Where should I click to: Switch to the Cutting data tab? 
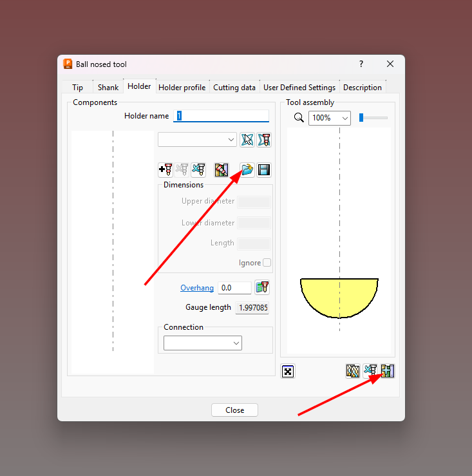click(x=234, y=88)
